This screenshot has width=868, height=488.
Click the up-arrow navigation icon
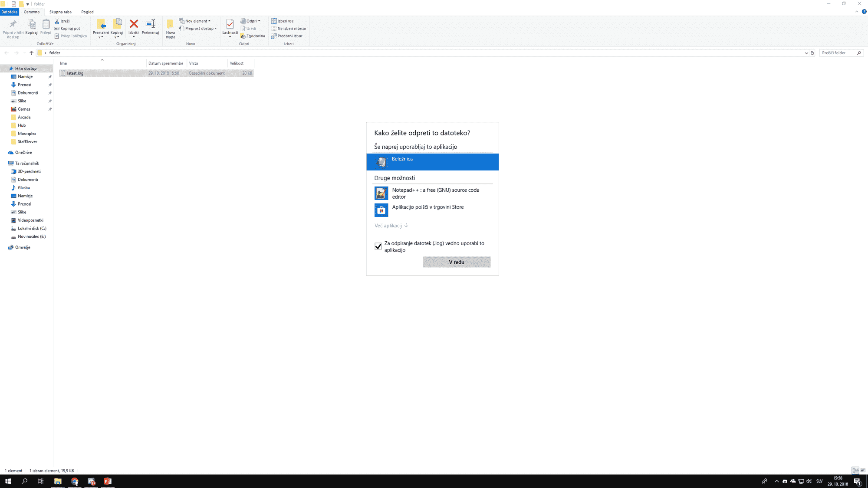[31, 53]
